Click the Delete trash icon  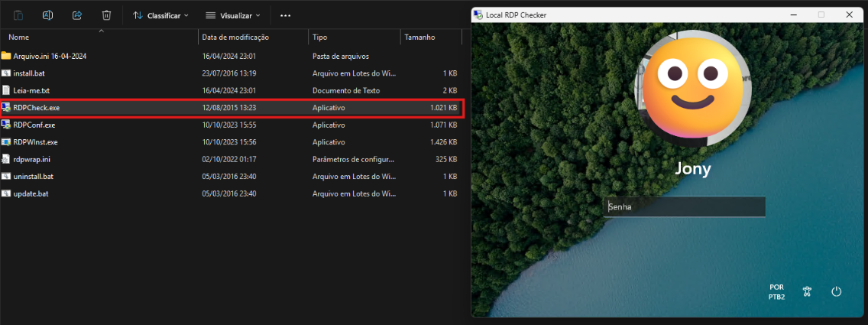click(x=107, y=15)
